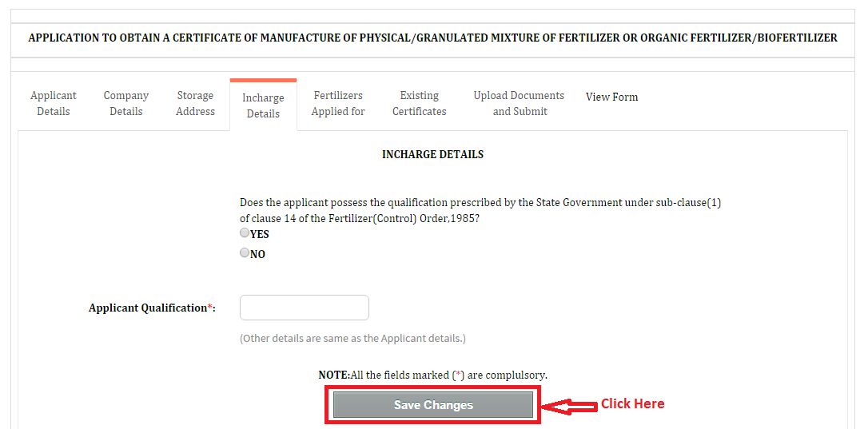This screenshot has height=429, width=868.
Task: Click the INCHARGE DETAILS section heading
Action: pos(432,154)
